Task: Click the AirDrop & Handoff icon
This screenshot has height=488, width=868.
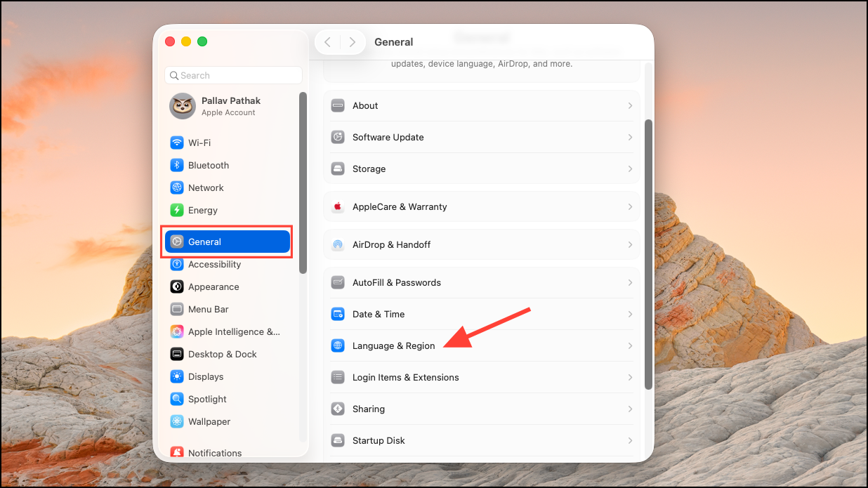Action: (338, 244)
